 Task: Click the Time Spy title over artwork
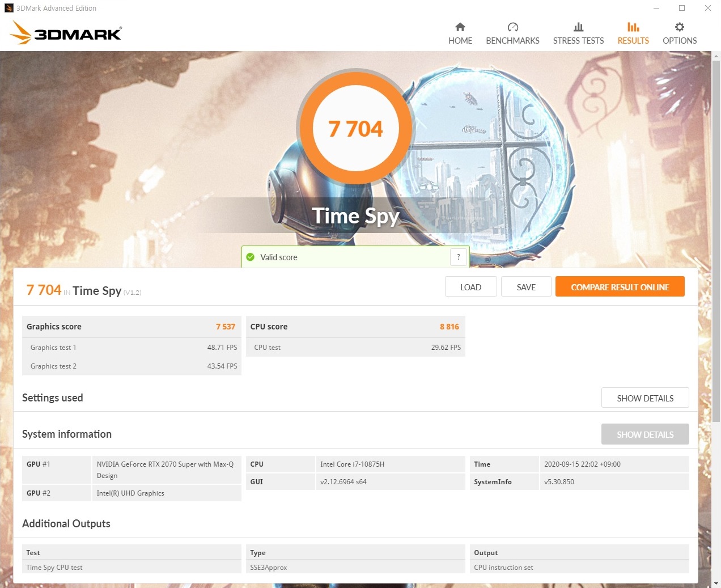(x=355, y=215)
